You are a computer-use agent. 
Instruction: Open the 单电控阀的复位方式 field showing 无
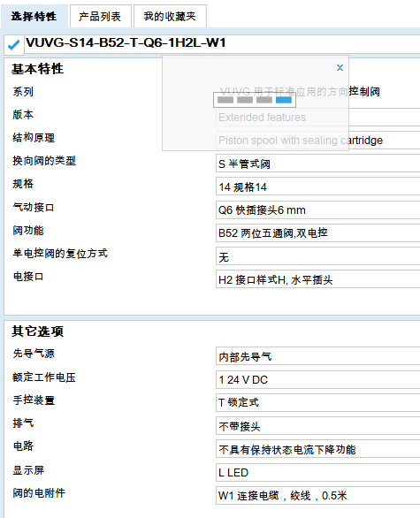[318, 256]
